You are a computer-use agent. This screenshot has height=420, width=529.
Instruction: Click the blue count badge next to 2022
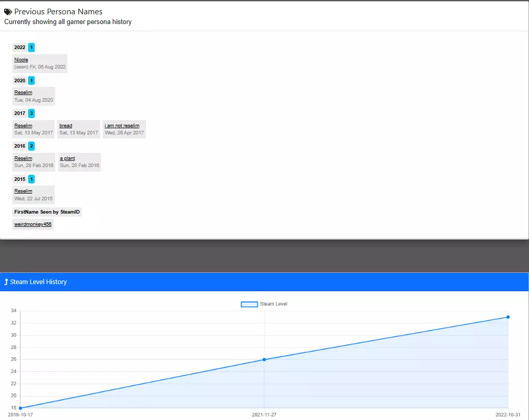(31, 48)
